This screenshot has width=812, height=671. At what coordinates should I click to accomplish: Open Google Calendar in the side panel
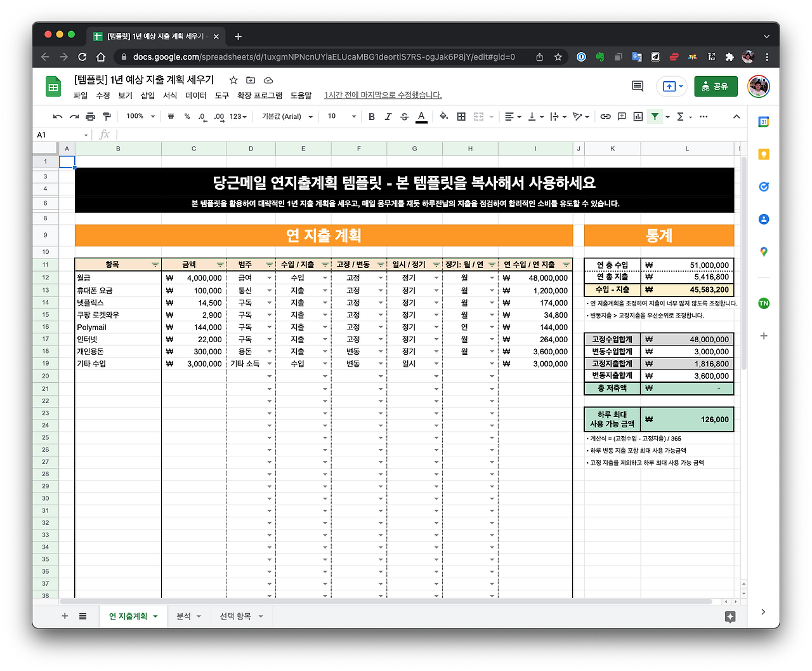point(764,122)
